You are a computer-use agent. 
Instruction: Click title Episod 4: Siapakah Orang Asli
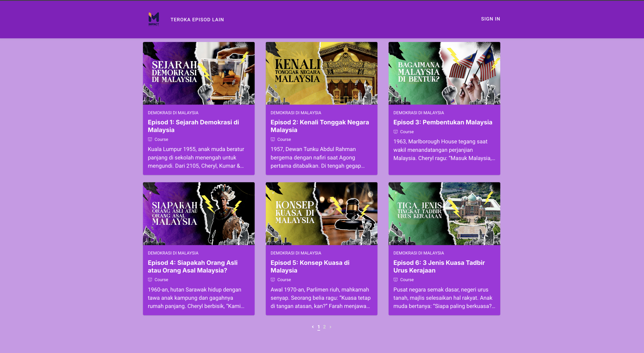192,266
